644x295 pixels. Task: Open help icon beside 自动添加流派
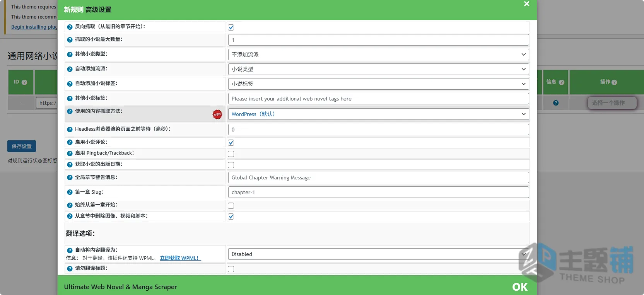70,69
